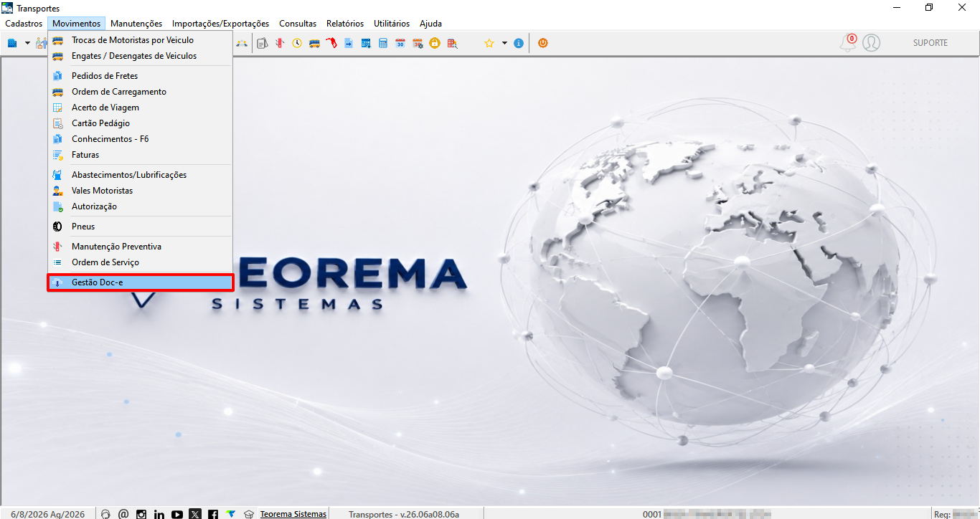This screenshot has width=980, height=519.
Task: Click the headset support icon in status bar
Action: pos(106,514)
